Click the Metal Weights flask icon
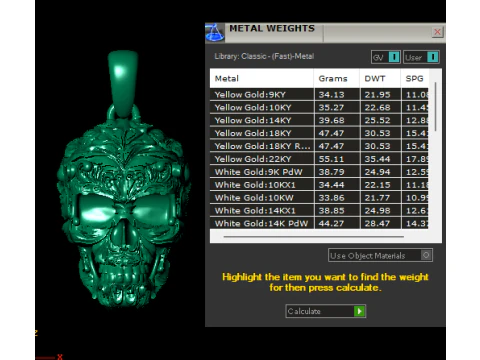Screen dimensions: 480x360 coord(214,32)
